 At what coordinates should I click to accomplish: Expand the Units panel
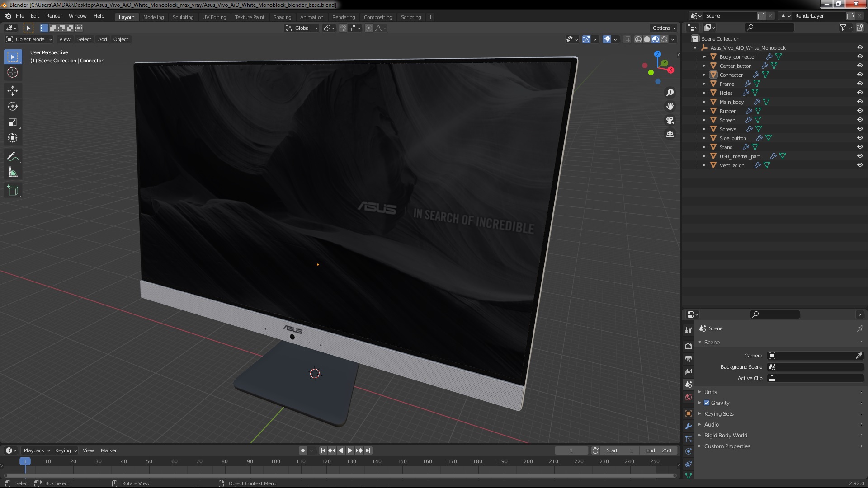[x=710, y=392]
